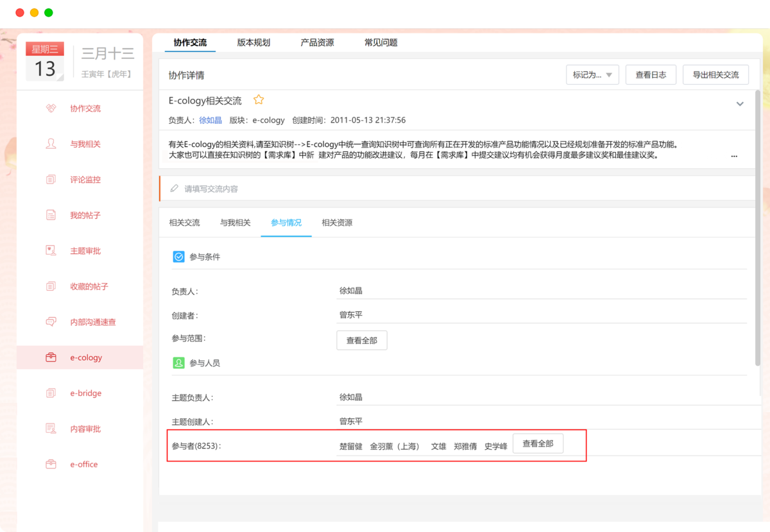Screen dimensions: 770x532
Task: Click the e-office briefcase icon
Action: [x=51, y=464]
